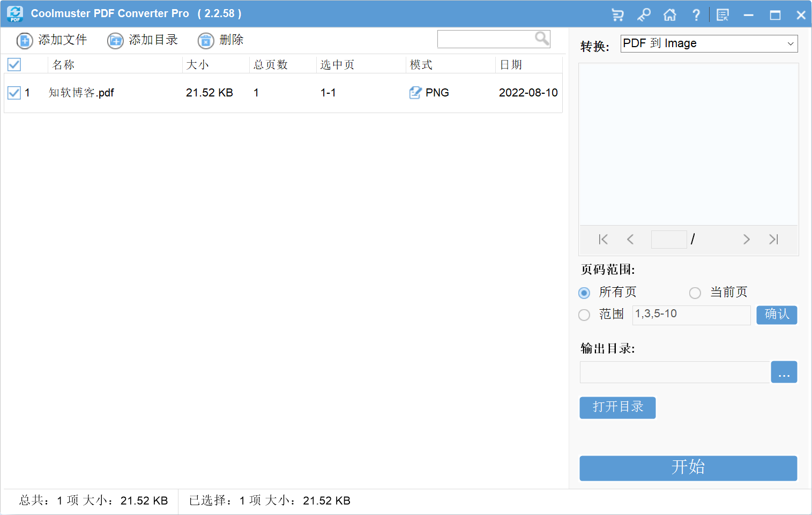Viewport: 812px width, 515px height.
Task: Open the 转换 PDF 到 Image dropdown
Action: tap(709, 43)
